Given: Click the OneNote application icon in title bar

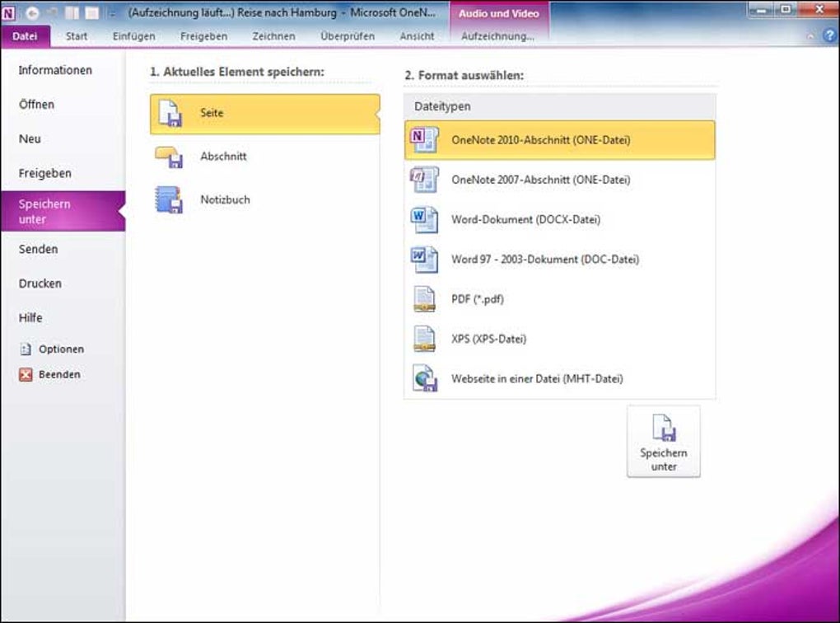Looking at the screenshot, I should tap(8, 12).
